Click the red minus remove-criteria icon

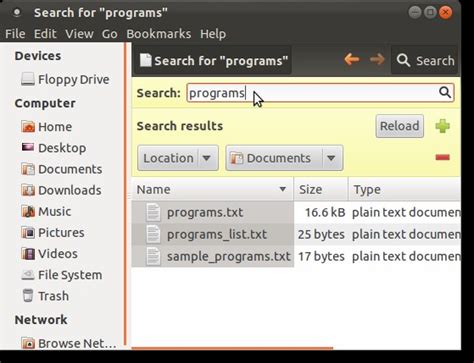click(x=442, y=157)
